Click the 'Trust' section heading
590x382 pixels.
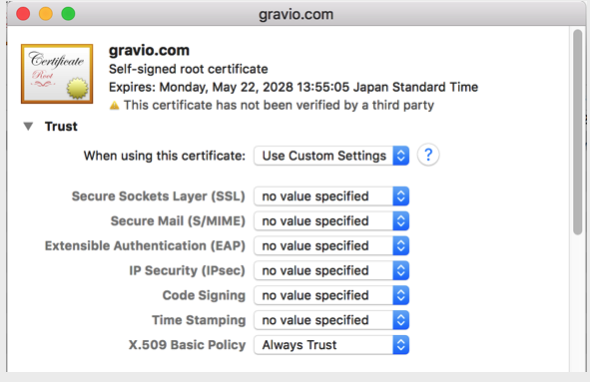pos(61,126)
